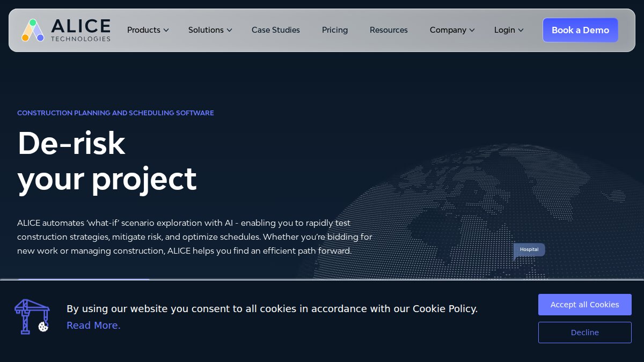Decline the cookies
Viewport: 644px width, 362px height.
click(x=585, y=333)
